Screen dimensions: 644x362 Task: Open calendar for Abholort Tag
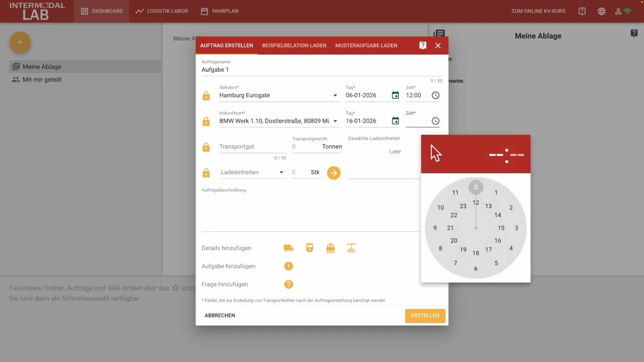click(x=395, y=95)
